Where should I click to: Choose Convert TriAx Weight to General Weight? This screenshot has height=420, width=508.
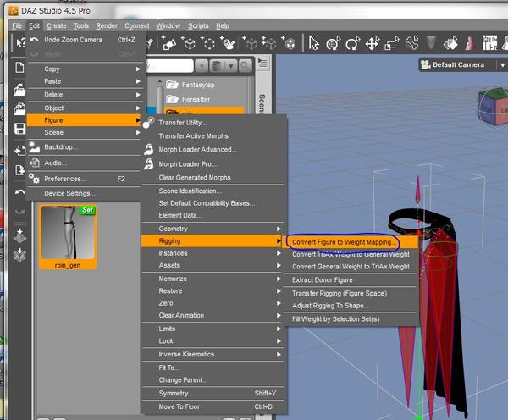[351, 254]
